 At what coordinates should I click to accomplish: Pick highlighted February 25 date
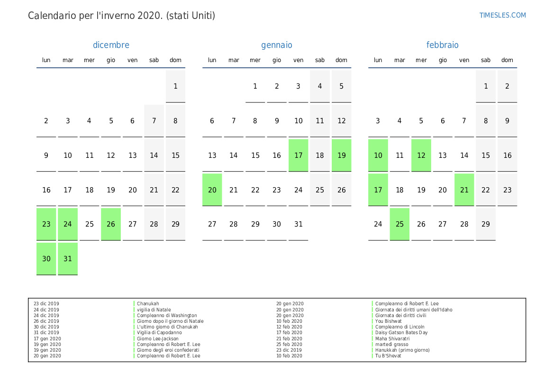(400, 224)
